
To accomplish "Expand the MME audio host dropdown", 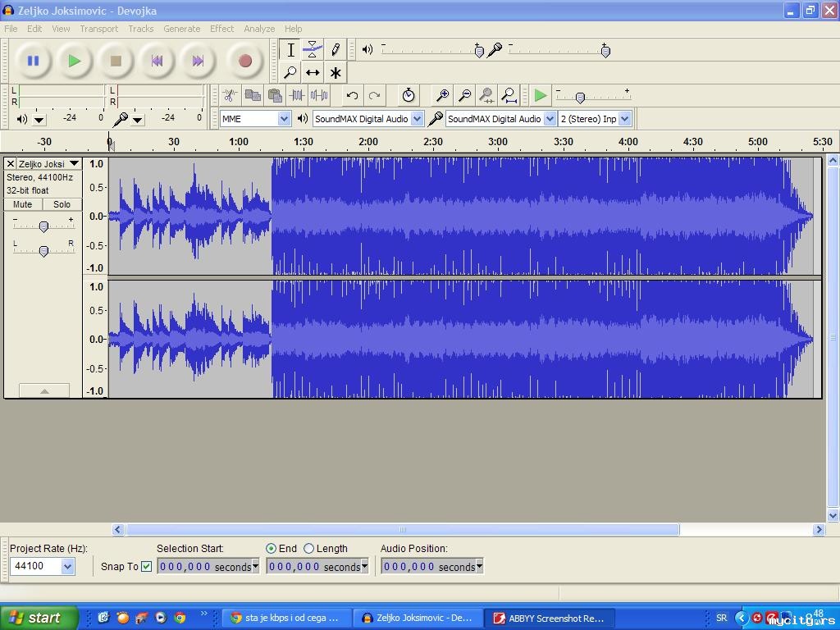I will tap(284, 119).
